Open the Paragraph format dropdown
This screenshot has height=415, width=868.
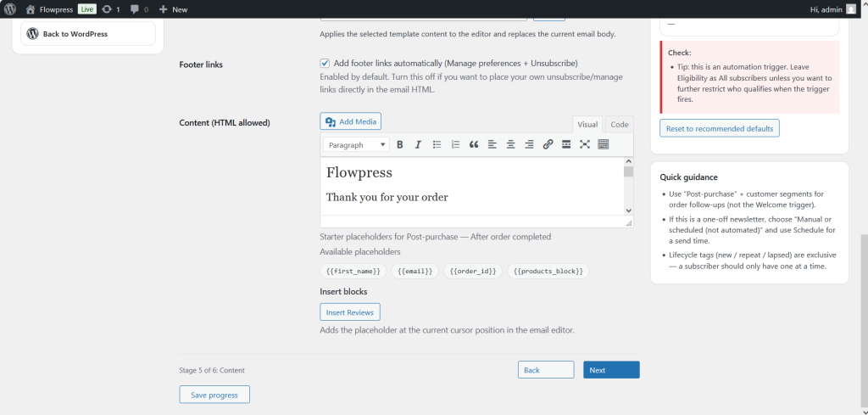pos(357,144)
